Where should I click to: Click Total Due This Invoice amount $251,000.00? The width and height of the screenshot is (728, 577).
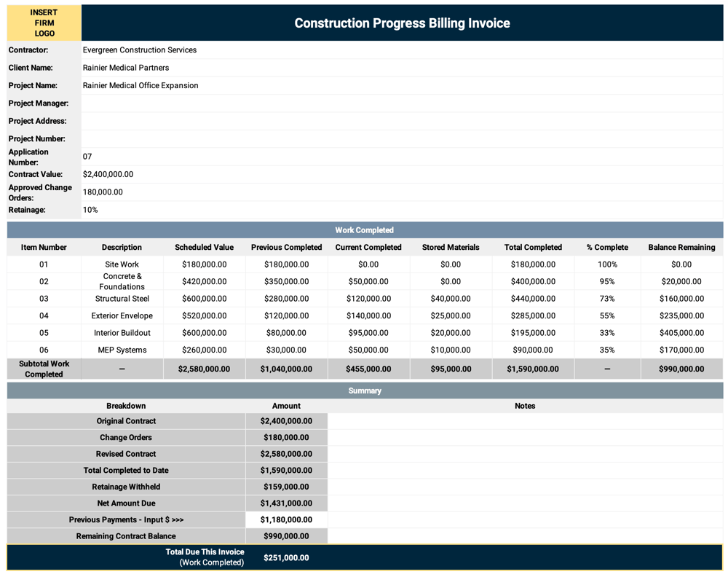(x=286, y=557)
